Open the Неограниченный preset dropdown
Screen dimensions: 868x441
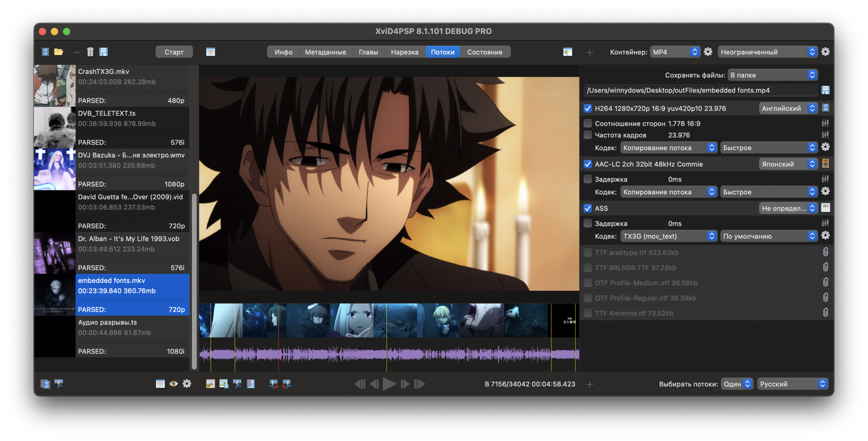click(x=767, y=52)
